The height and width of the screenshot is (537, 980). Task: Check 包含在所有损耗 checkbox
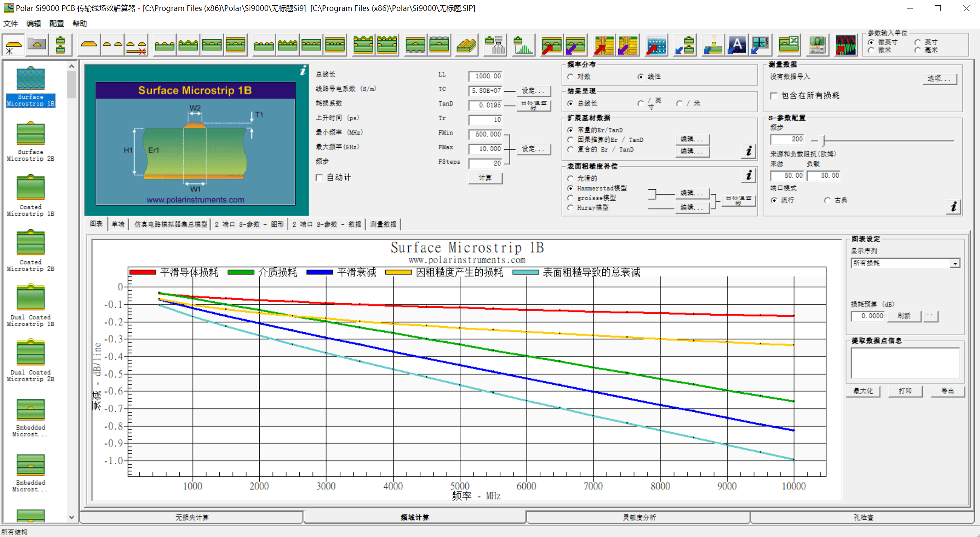click(x=774, y=96)
